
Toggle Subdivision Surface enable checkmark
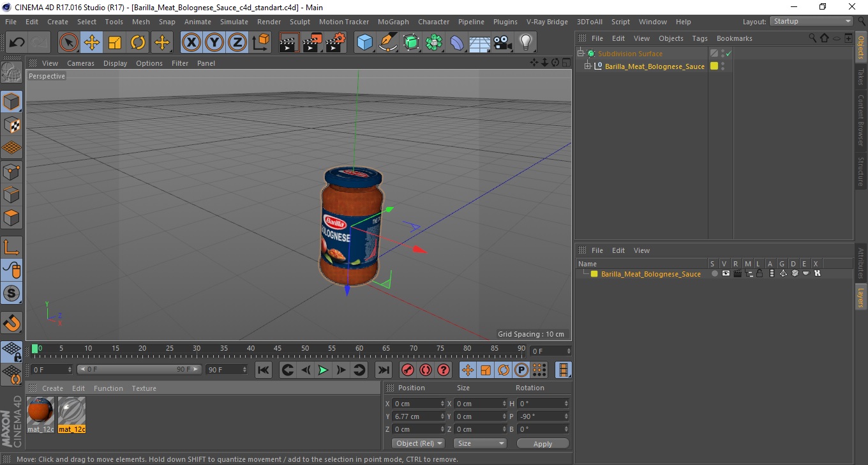click(728, 54)
